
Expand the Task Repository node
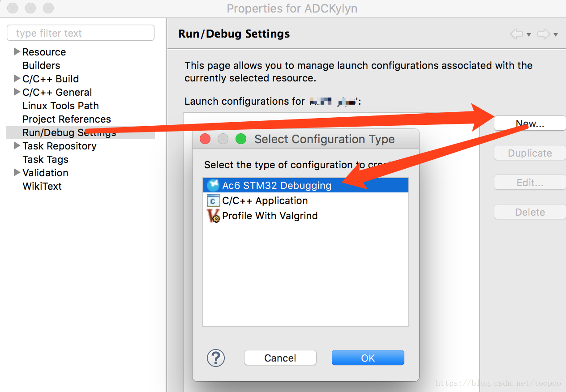pos(17,145)
